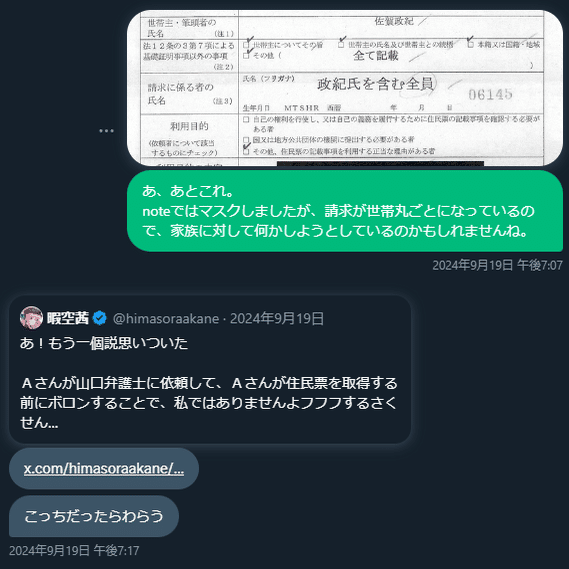Viewport: 569px width, 569px height.
Task: Click the 利用目的 label in document image
Action: [189, 126]
